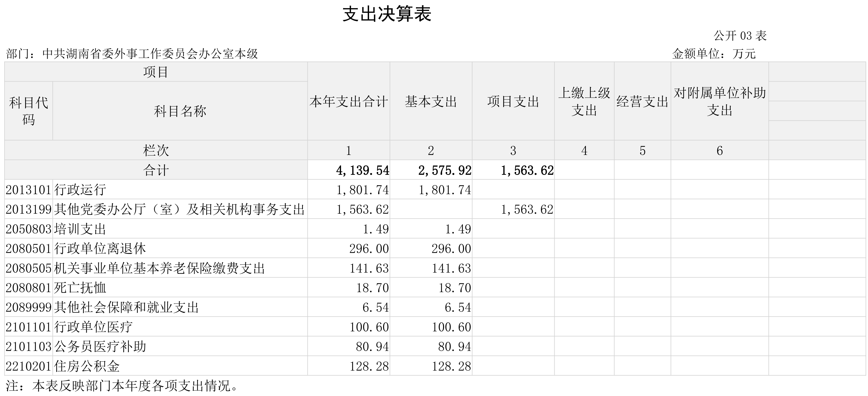The image size is (868, 396).
Task: Select the 本年支出合计 column header
Action: [349, 102]
